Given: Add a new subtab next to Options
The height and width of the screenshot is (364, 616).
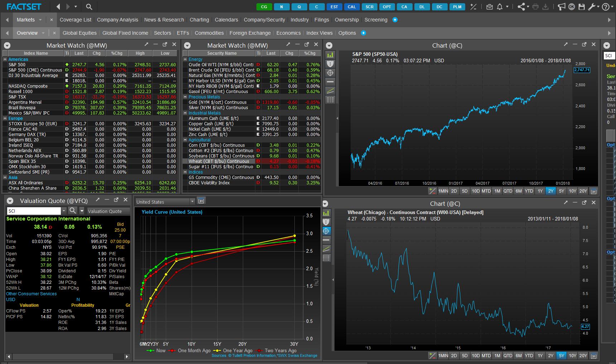Looking at the screenshot, I should point(364,33).
